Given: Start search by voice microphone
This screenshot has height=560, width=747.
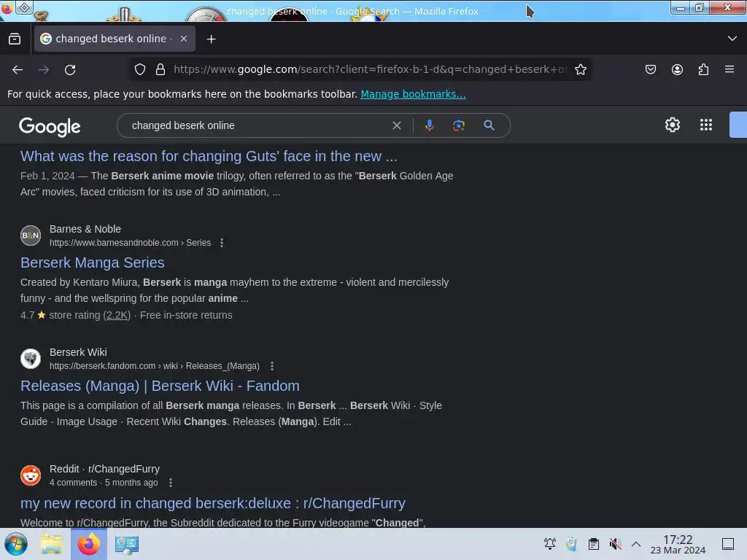Looking at the screenshot, I should point(429,125).
